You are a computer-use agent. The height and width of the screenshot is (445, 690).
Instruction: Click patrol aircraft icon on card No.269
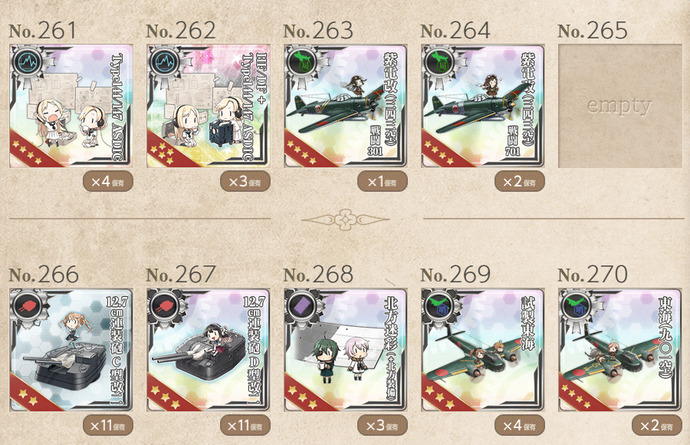point(441,307)
